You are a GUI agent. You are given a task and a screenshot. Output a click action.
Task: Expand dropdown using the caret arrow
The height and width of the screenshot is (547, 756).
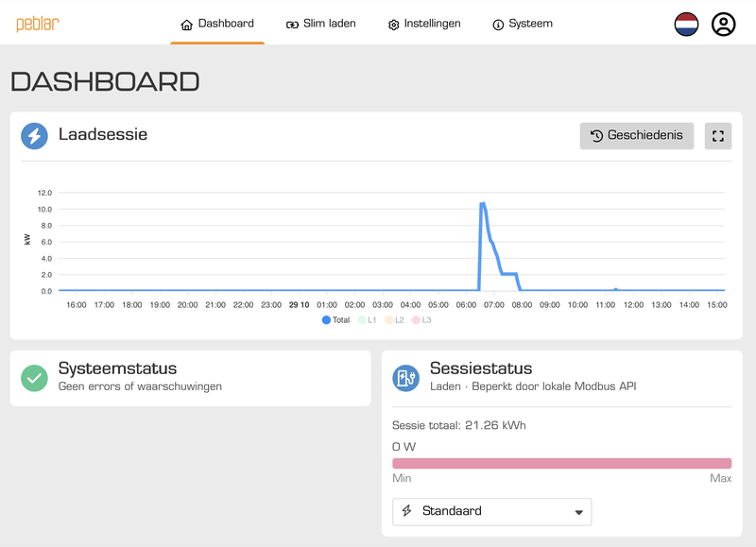[x=579, y=512]
